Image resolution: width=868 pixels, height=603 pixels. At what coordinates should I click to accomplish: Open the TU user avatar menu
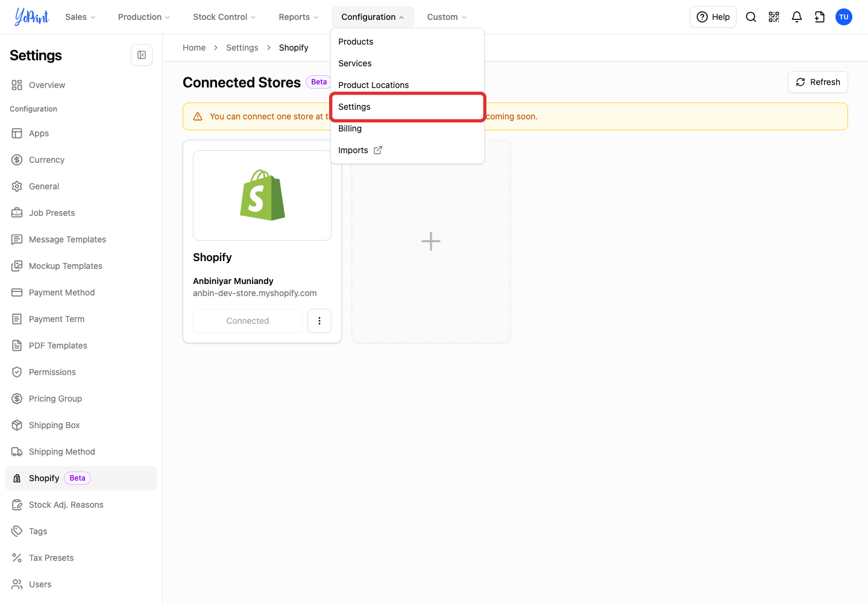tap(844, 17)
